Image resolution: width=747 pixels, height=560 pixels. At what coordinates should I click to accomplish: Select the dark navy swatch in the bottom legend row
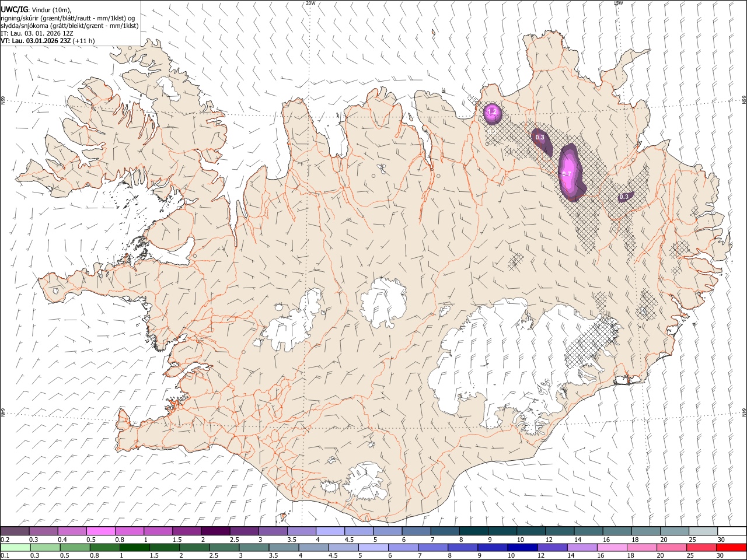click(x=521, y=547)
